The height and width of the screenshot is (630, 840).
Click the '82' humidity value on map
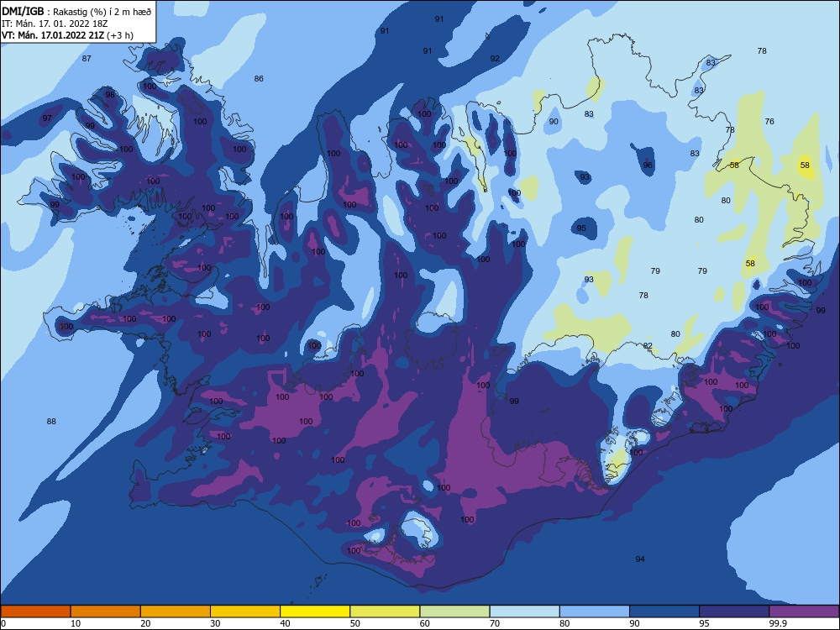click(x=648, y=345)
